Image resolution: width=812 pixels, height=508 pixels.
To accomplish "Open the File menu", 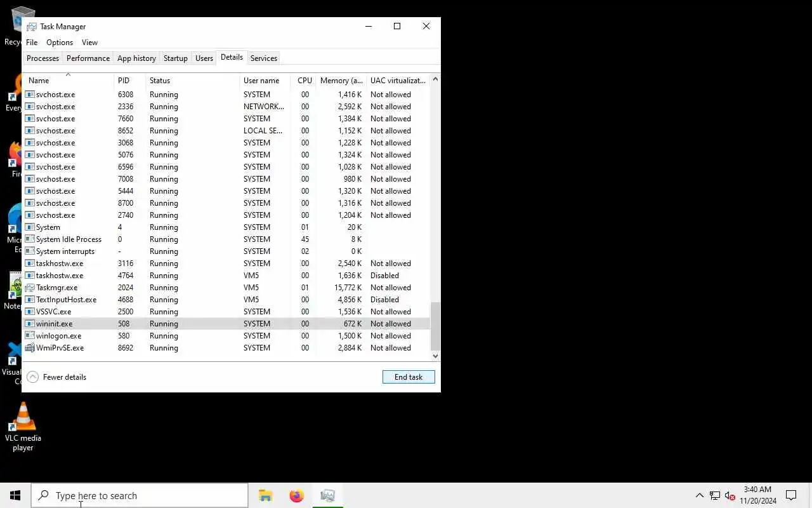I will 32,43.
